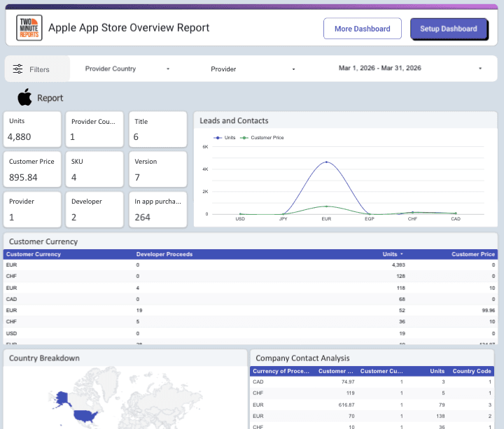
Task: Select the SKU 4 scorecard
Action: pos(94,169)
